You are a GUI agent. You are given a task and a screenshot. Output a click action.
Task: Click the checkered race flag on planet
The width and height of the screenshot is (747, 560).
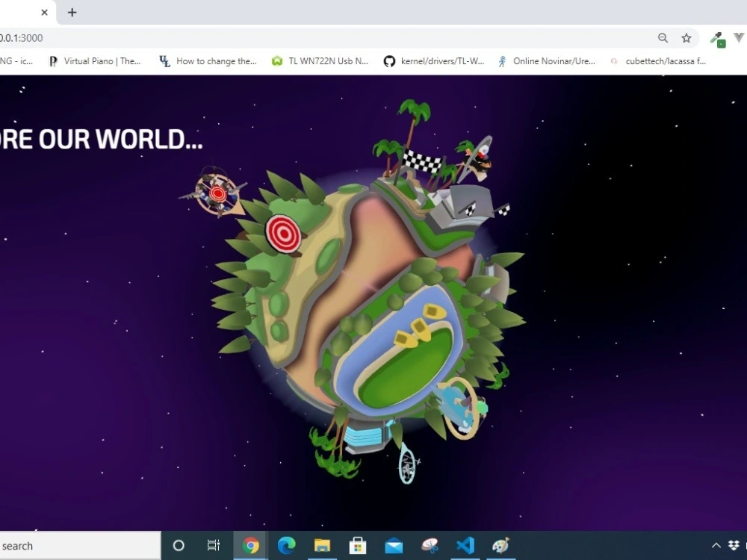pyautogui.click(x=422, y=162)
